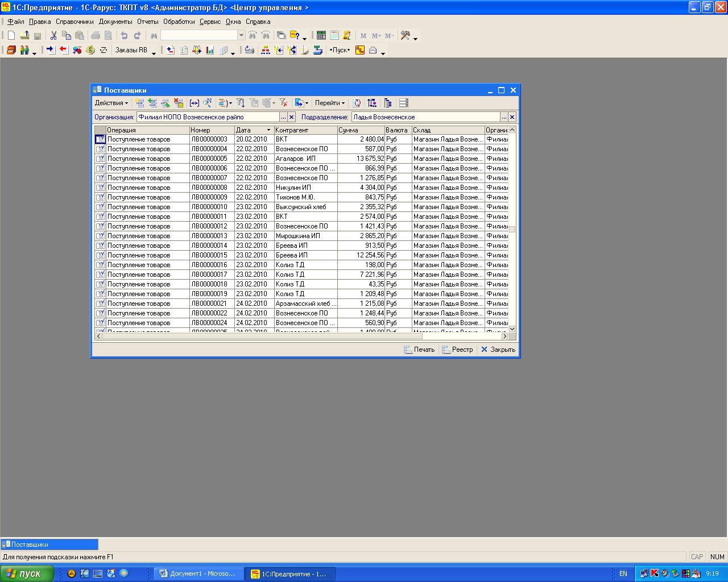Viewport: 728px width, 582px height.
Task: Click the Find by number icon
Action: pos(207,103)
